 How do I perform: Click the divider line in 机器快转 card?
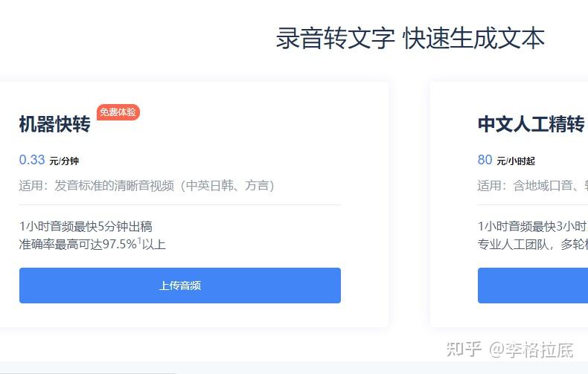point(179,204)
